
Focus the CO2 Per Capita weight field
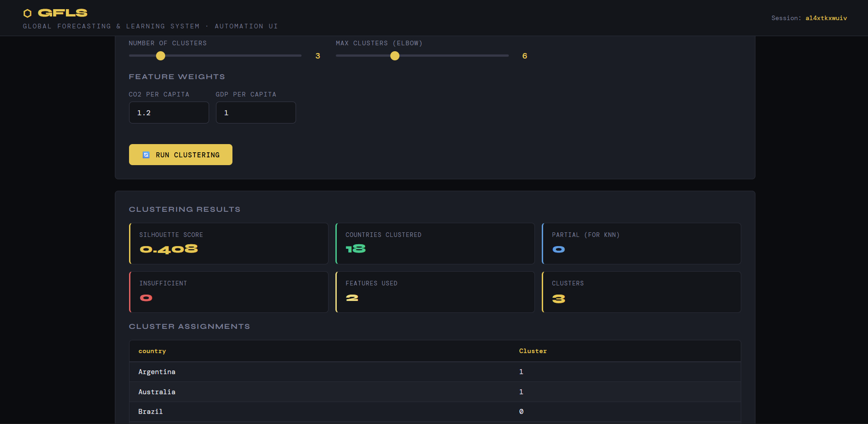(x=169, y=113)
